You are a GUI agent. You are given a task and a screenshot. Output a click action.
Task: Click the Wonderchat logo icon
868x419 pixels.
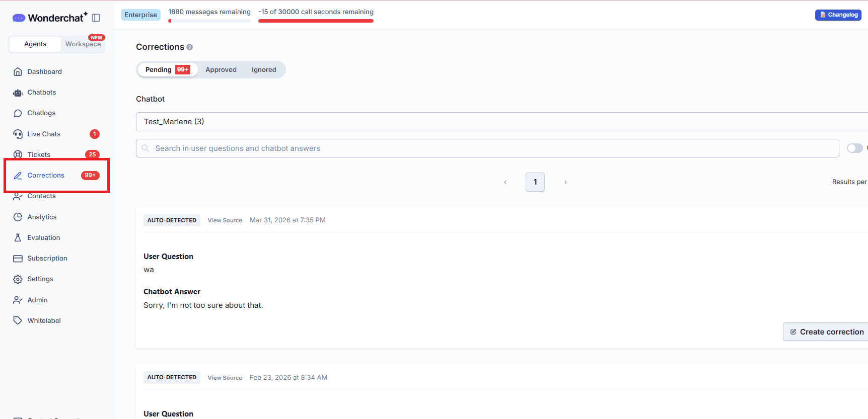19,18
